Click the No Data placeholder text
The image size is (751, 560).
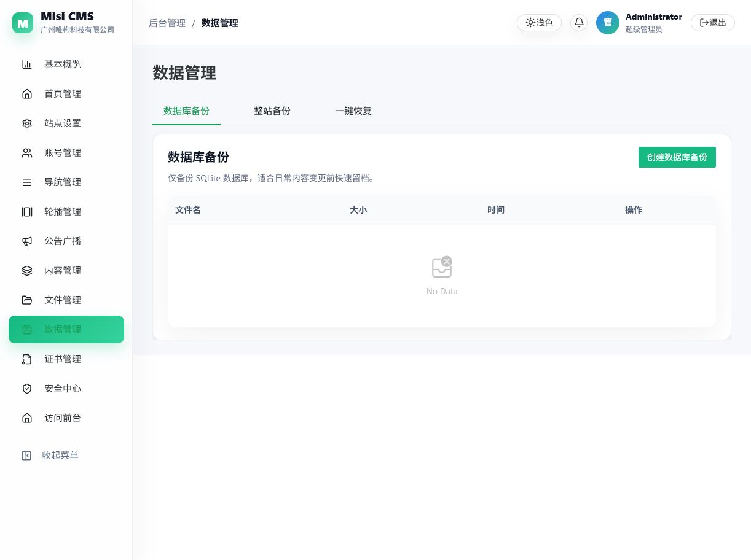442,291
